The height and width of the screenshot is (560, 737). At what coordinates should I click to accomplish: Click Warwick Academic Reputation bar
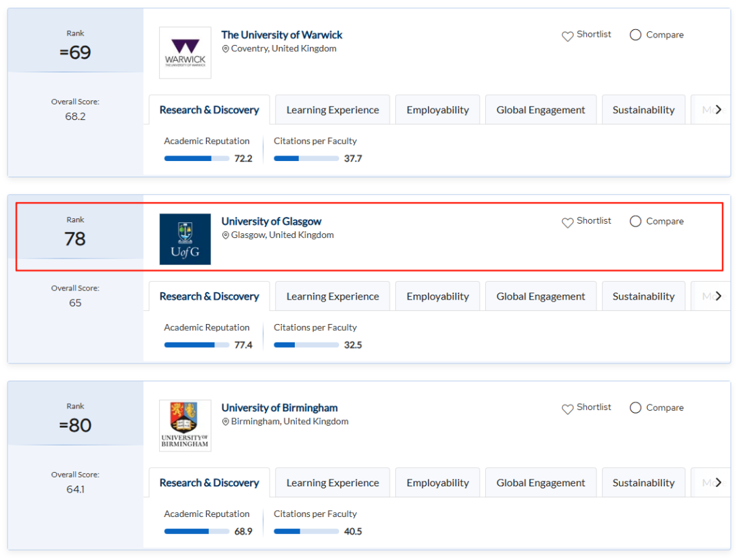pos(197,158)
